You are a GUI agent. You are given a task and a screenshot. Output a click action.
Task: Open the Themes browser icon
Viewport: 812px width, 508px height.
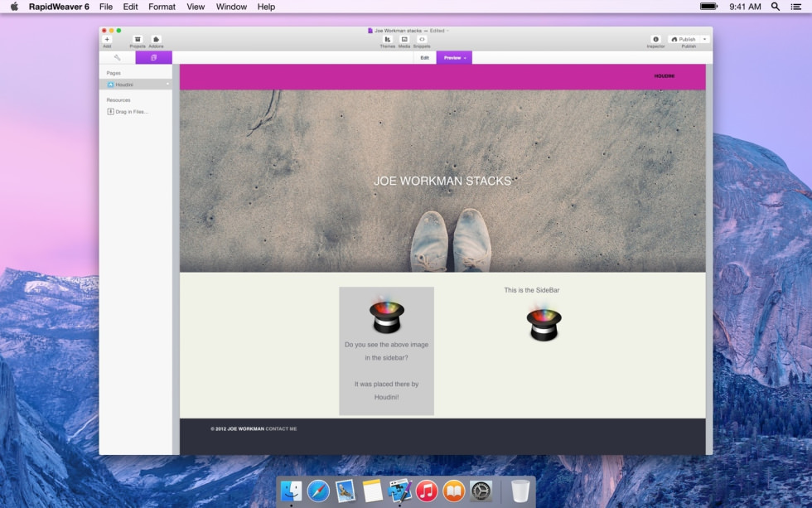(388, 39)
